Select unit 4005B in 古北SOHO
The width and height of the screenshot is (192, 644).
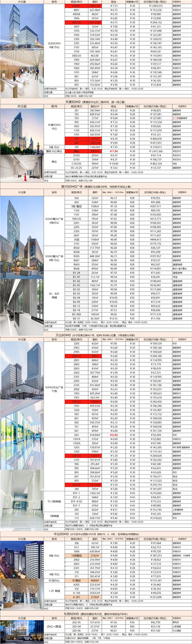[x=76, y=14]
